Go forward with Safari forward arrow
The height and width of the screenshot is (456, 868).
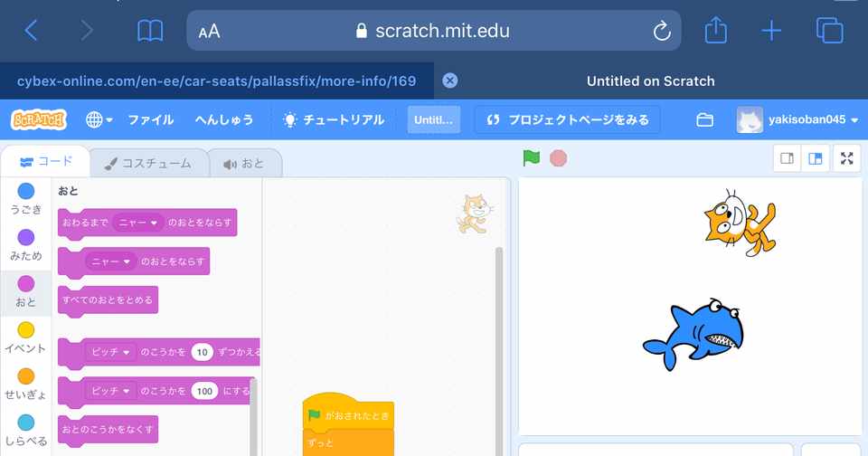87,31
